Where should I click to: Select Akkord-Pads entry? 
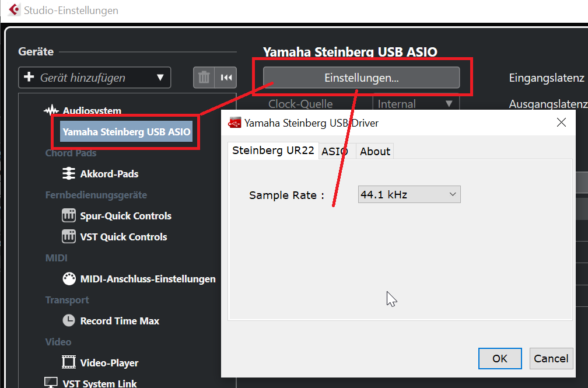pyautogui.click(x=109, y=174)
